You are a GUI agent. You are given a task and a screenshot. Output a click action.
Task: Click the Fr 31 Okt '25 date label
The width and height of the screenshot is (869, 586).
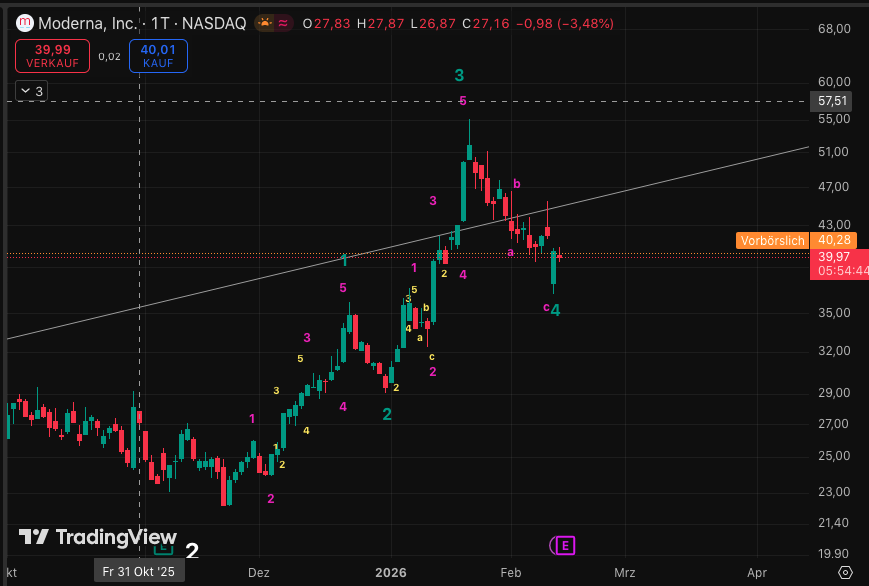[x=138, y=572]
